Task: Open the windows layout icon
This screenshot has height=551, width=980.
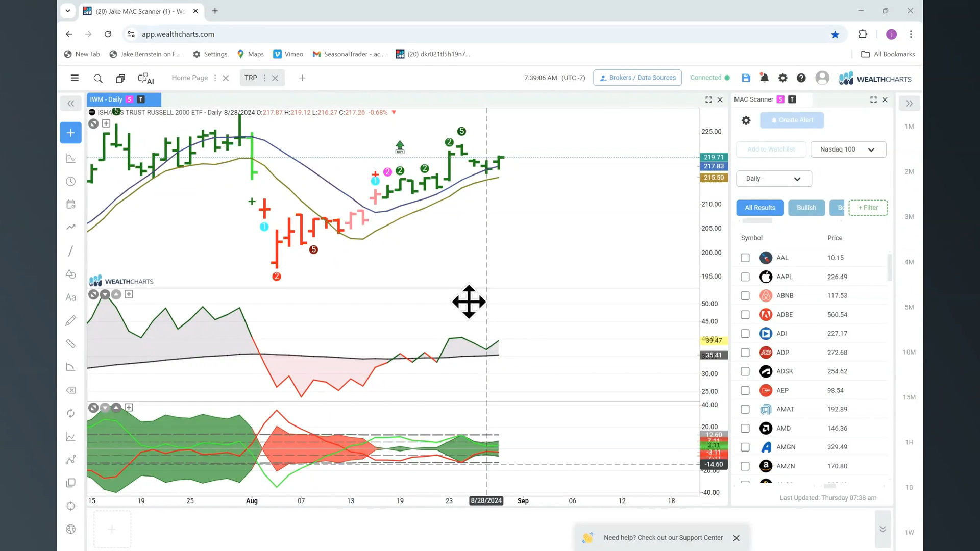Action: coord(120,78)
